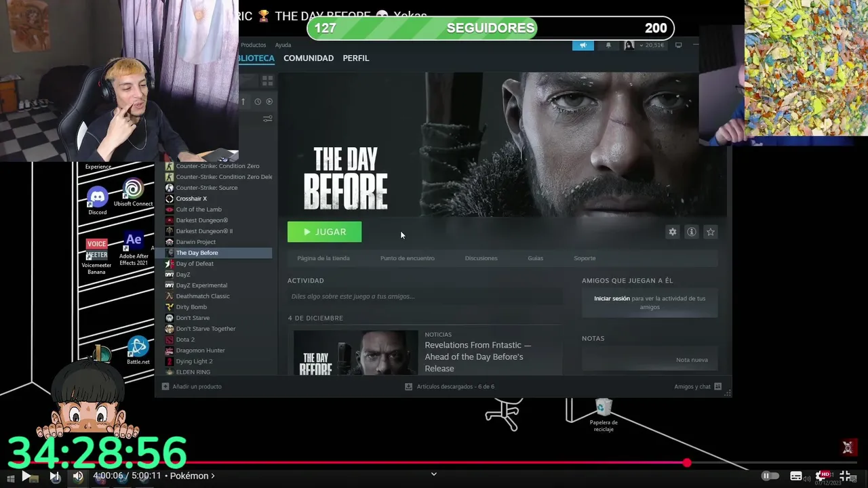Image resolution: width=868 pixels, height=488 pixels.
Task: Open game settings gear icon
Action: (673, 232)
